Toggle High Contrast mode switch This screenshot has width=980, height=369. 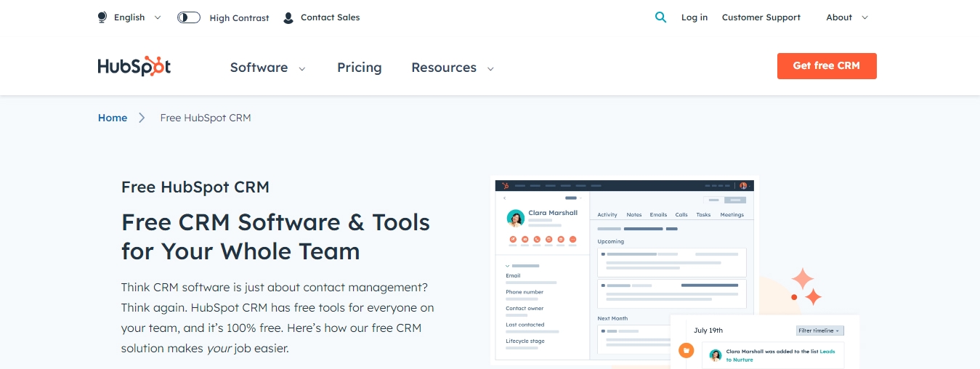click(189, 17)
